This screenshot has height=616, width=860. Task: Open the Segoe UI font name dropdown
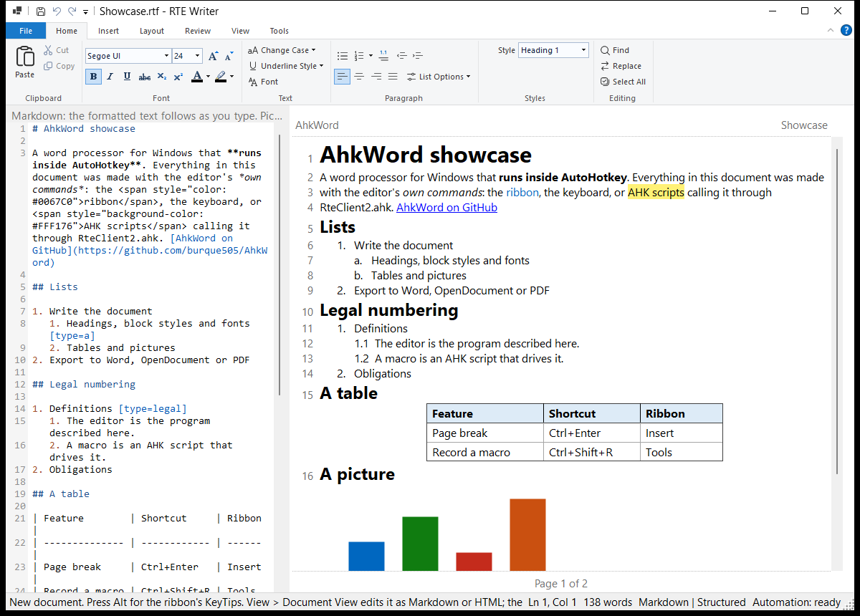[x=166, y=56]
